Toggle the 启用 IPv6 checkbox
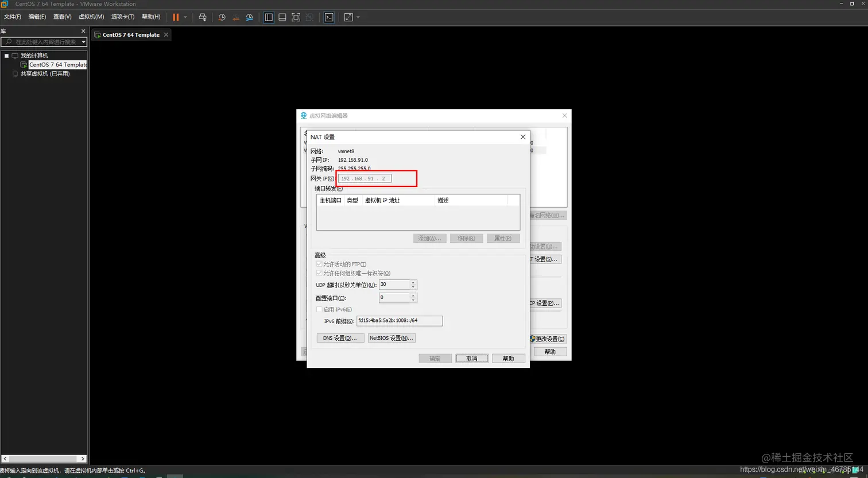868x478 pixels. click(x=320, y=309)
